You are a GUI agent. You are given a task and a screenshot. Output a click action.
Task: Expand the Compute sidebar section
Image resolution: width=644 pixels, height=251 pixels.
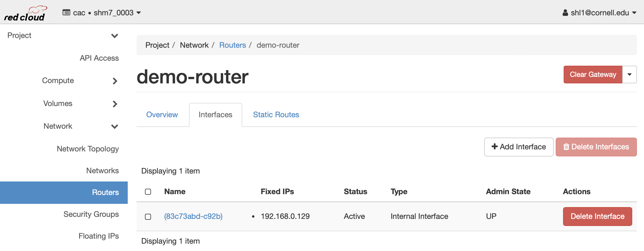[115, 81]
